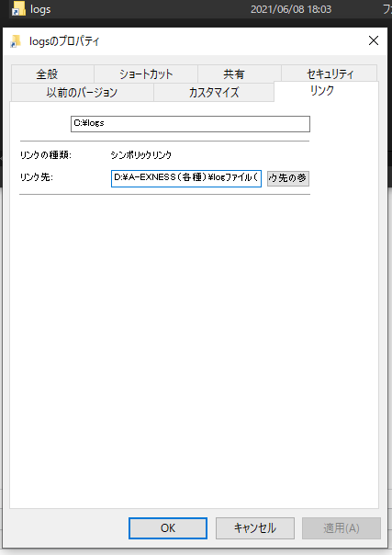Select the logs item name in file list
Image resolution: width=392 pixels, height=555 pixels.
[40, 9]
